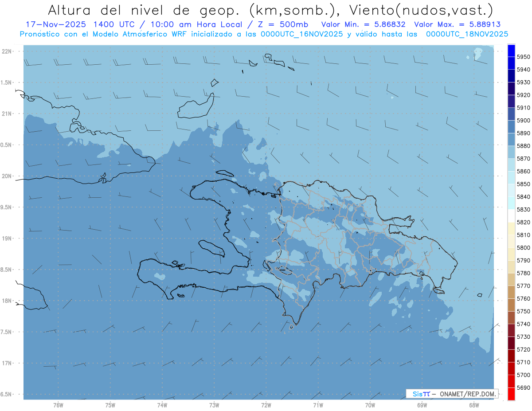Click the bright blue swatch at legend top
532x411 pixels.
[511, 51]
